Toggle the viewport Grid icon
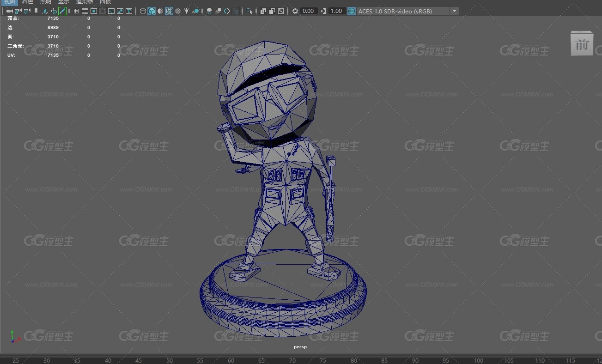Image resolution: width=602 pixels, height=364 pixels. pyautogui.click(x=76, y=11)
